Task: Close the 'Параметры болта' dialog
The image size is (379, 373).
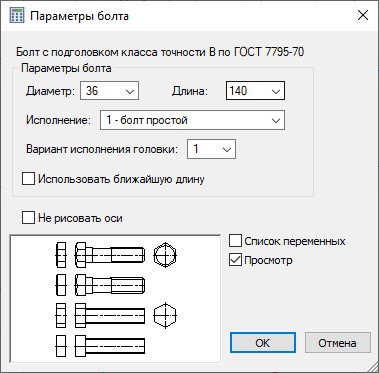Action: (362, 16)
